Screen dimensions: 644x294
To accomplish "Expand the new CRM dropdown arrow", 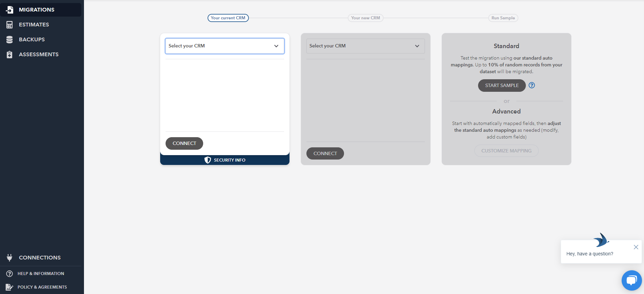I will point(417,46).
